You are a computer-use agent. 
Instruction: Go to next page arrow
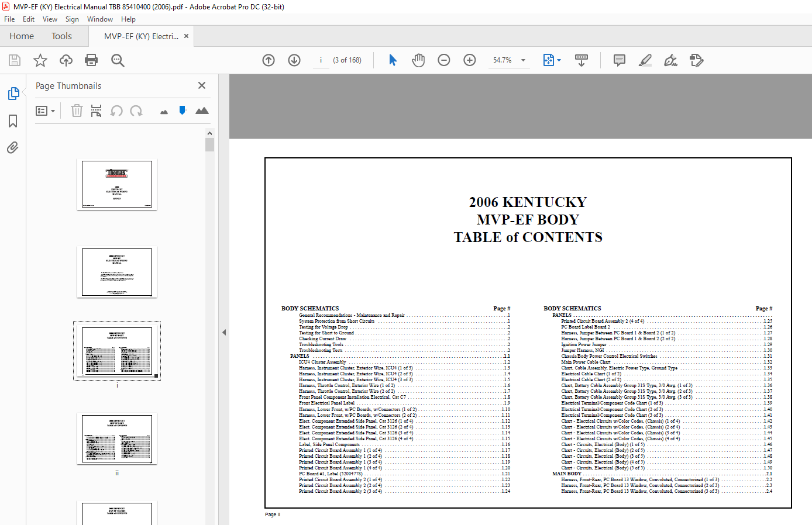[294, 60]
